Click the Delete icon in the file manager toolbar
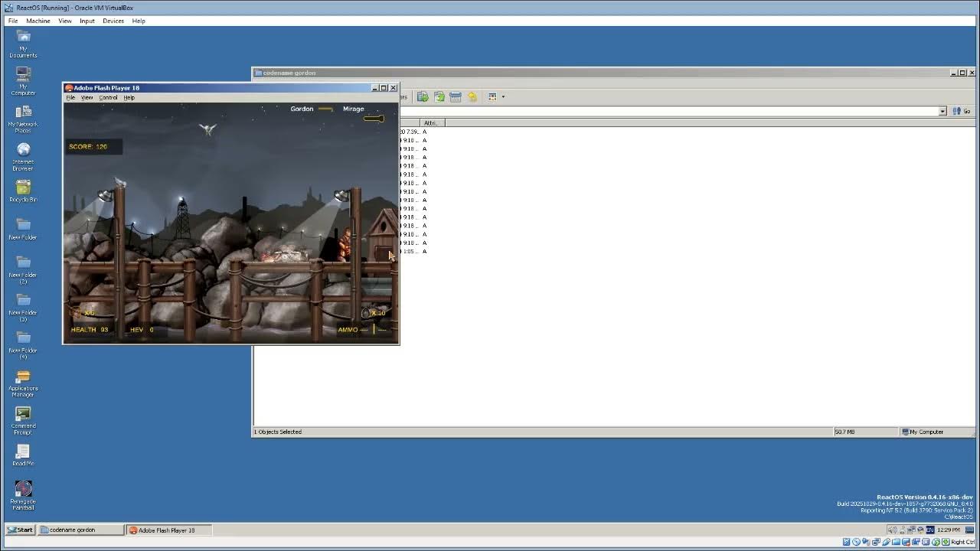The height and width of the screenshot is (551, 980). click(x=456, y=96)
